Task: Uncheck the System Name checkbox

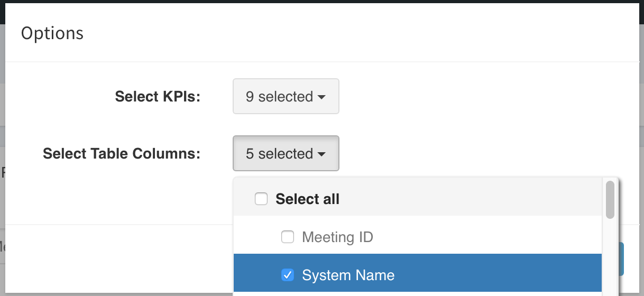Action: point(287,275)
